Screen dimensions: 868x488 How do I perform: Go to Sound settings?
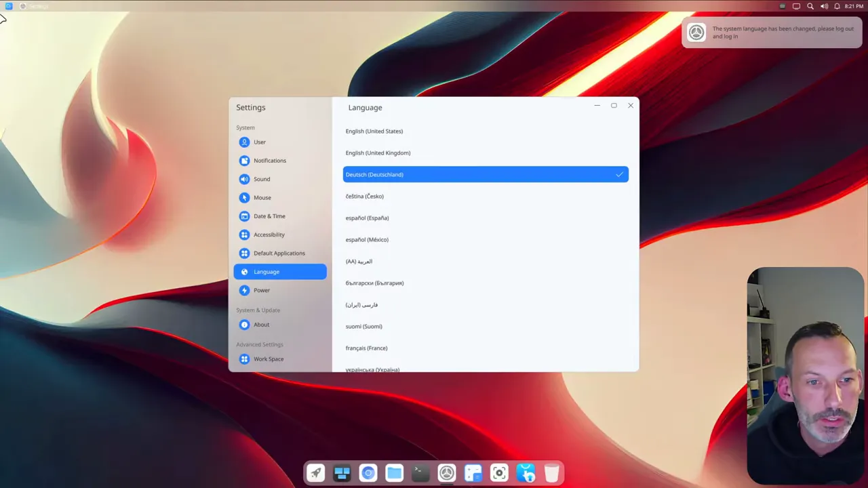(262, 179)
